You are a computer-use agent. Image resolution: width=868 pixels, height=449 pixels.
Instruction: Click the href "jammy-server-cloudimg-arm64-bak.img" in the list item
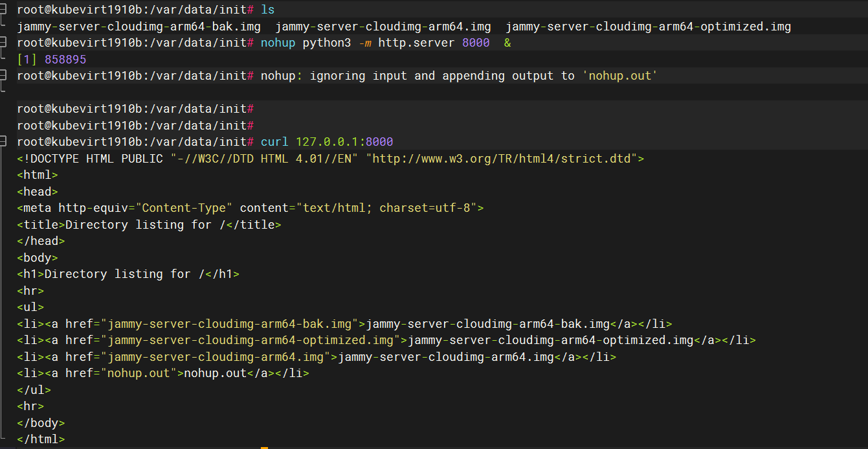[x=230, y=323]
